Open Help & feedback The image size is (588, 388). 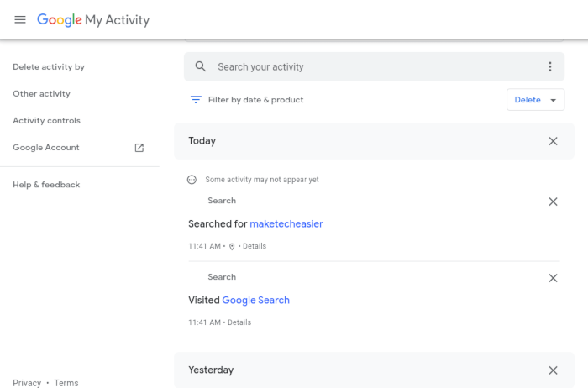point(46,185)
